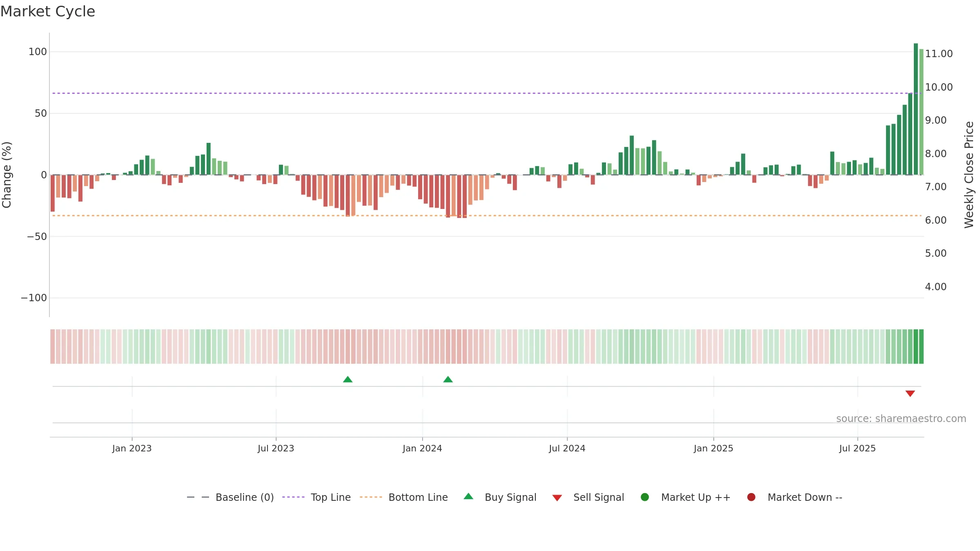Toggle the Market Down -- legend entry
This screenshot has width=980, height=551.
tap(795, 497)
